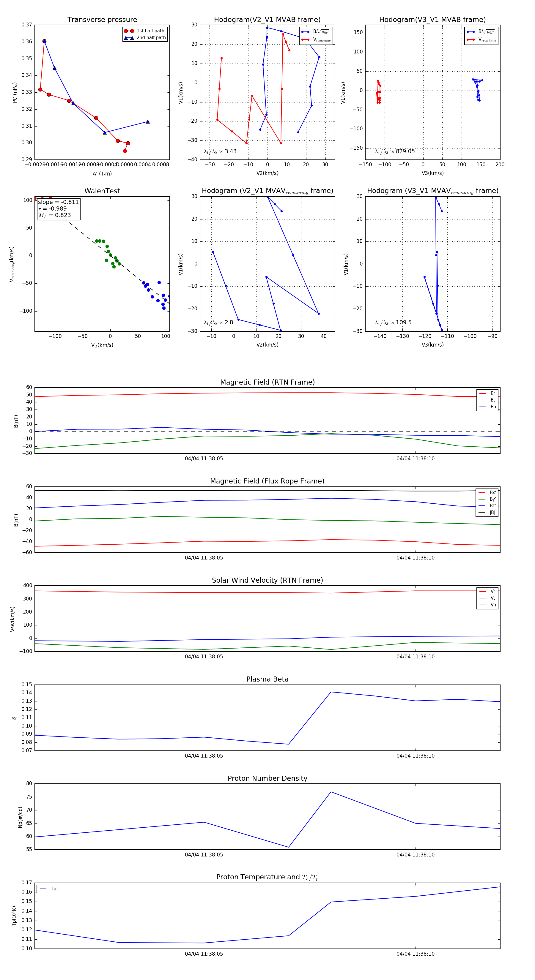Select the 'Vn' legend entry
The image size is (535, 980).
[x=487, y=605]
